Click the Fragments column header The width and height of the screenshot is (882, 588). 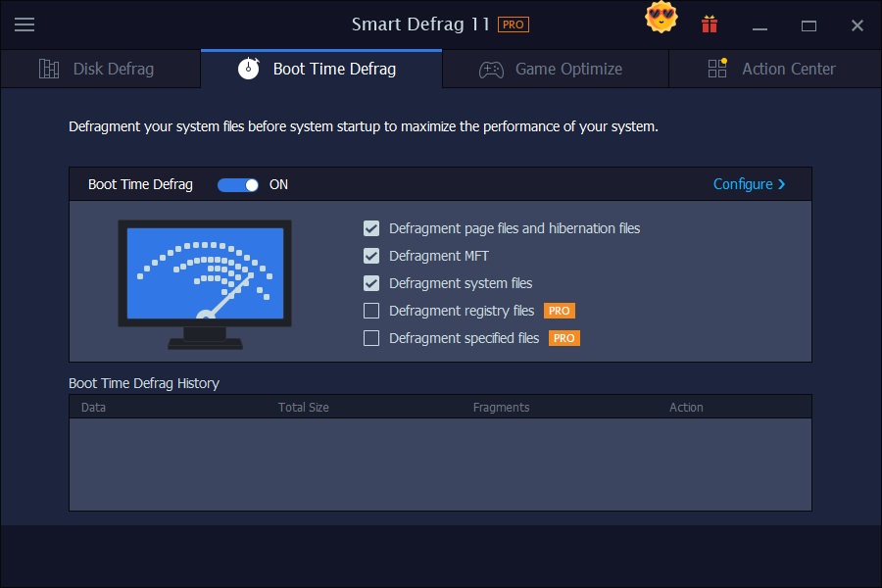[x=501, y=407]
